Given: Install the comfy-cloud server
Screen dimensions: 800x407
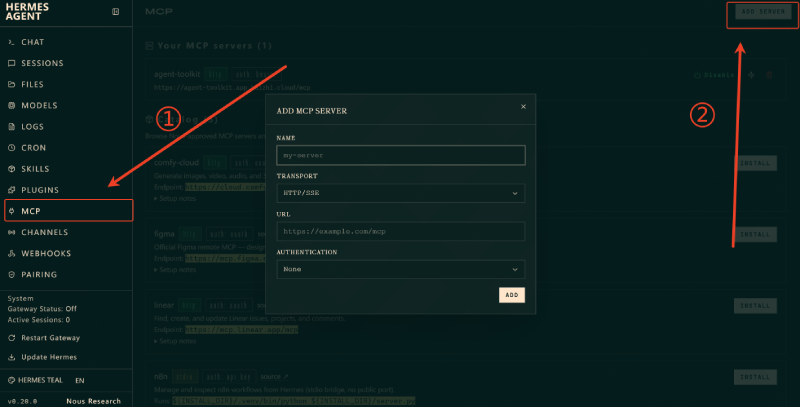Looking at the screenshot, I should pos(755,163).
